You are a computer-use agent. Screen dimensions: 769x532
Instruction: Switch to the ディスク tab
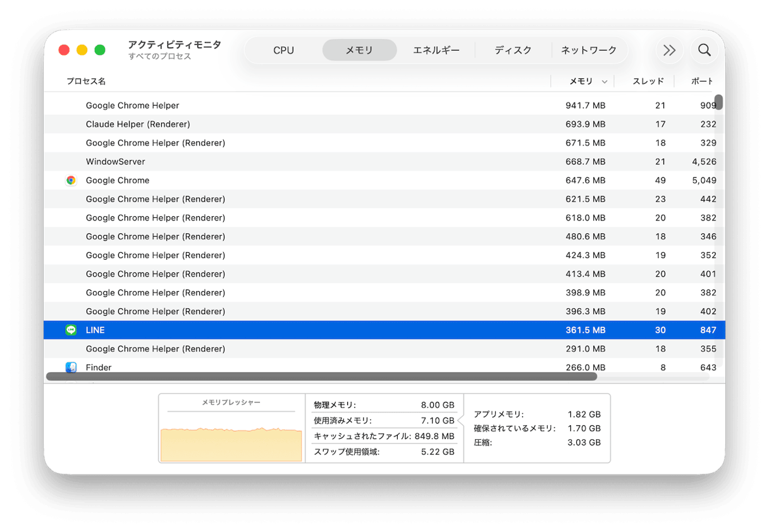[x=514, y=50]
